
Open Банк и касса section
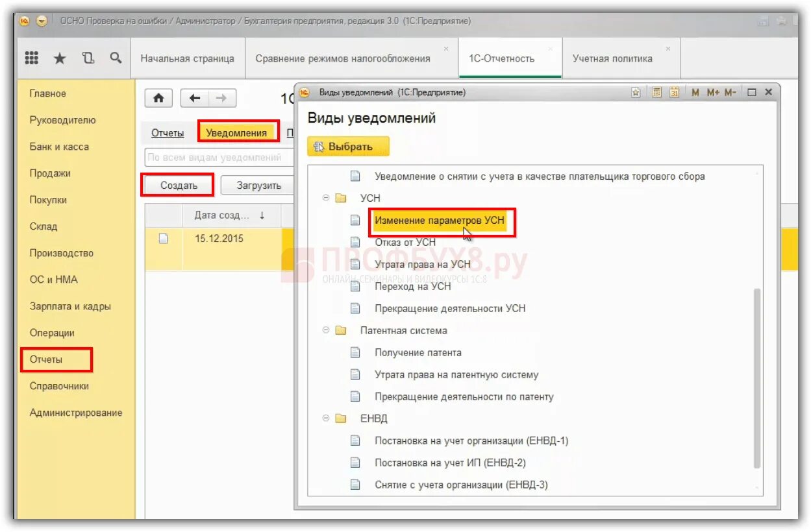pyautogui.click(x=59, y=147)
